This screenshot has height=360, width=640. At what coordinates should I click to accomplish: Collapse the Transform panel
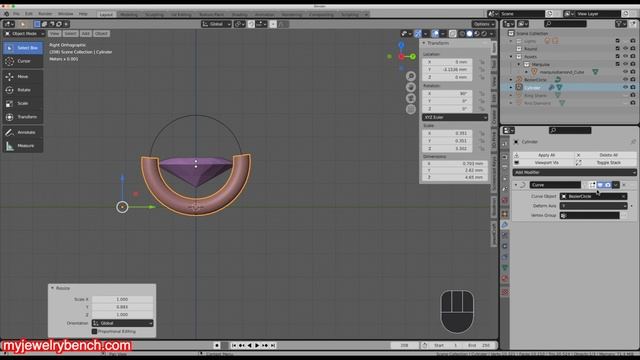(424, 43)
